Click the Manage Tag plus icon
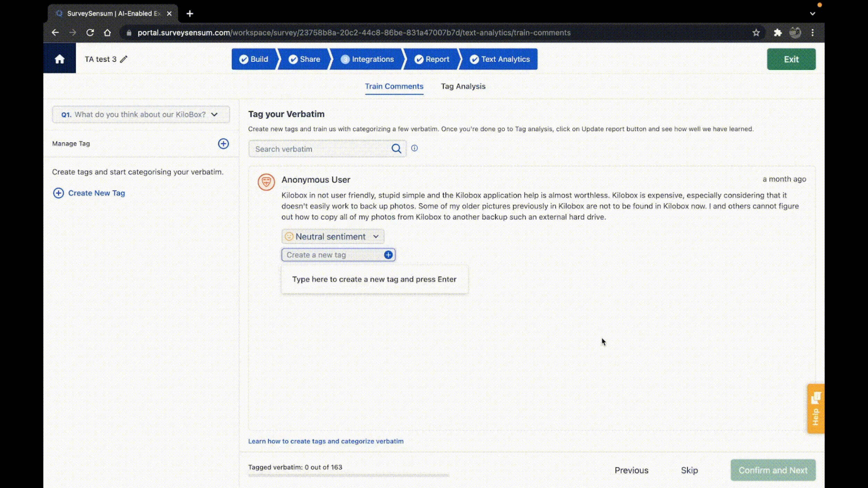Viewport: 868px width, 488px height. (224, 144)
